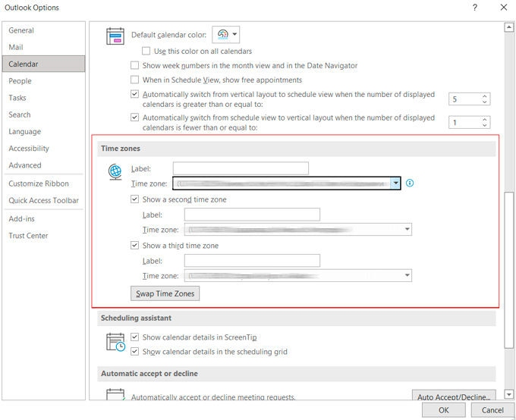Open the Trust Center category

point(43,236)
